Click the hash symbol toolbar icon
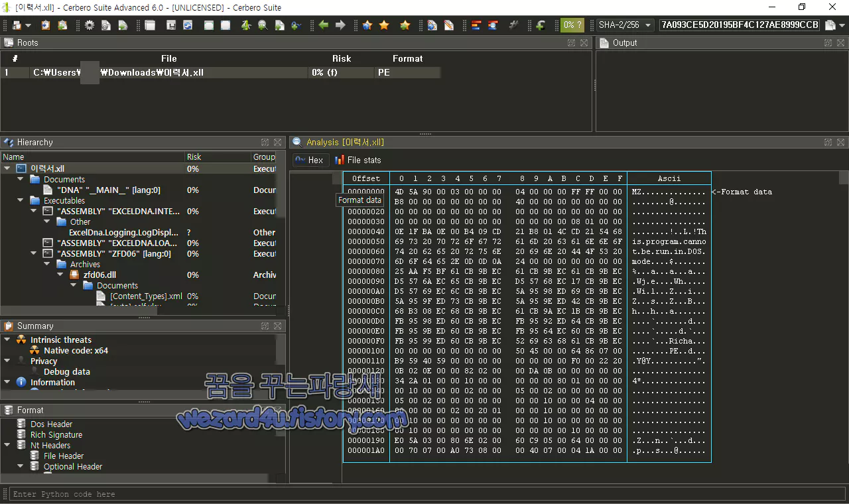This screenshot has height=504, width=849. pos(513,25)
